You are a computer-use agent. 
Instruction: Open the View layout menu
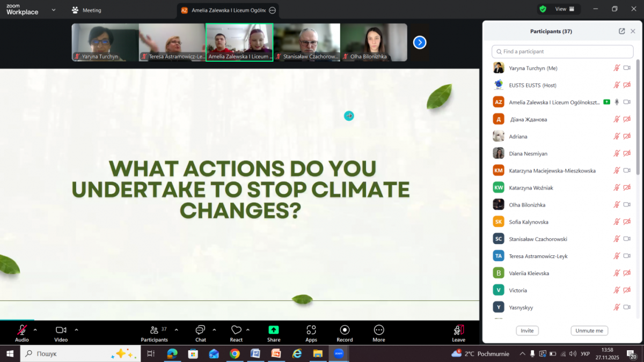click(564, 9)
